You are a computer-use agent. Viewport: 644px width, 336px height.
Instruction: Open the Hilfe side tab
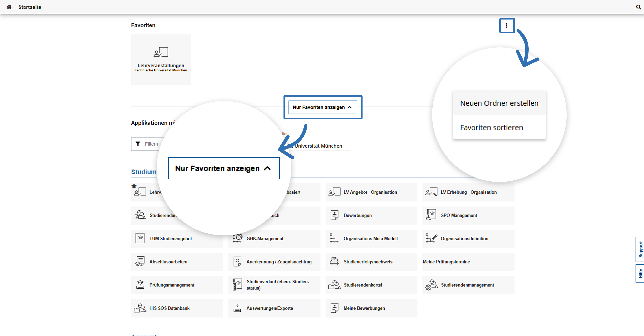tap(640, 273)
